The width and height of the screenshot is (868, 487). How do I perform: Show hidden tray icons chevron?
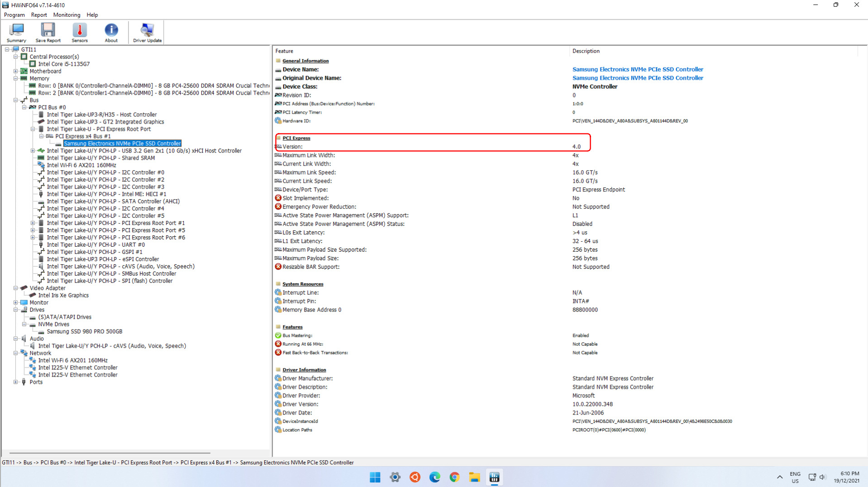click(x=779, y=477)
